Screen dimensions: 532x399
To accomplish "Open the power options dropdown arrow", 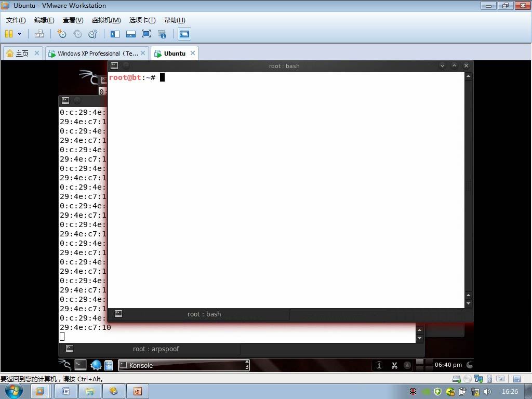I will tap(19, 34).
